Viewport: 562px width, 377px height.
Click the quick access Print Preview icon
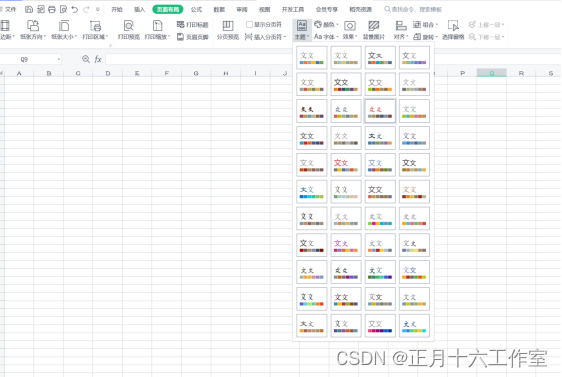[x=63, y=9]
